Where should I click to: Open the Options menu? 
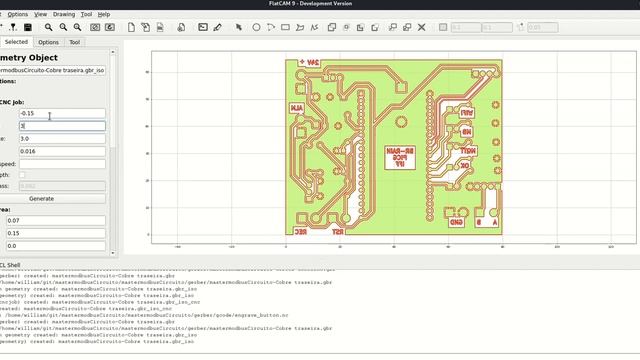coord(18,14)
